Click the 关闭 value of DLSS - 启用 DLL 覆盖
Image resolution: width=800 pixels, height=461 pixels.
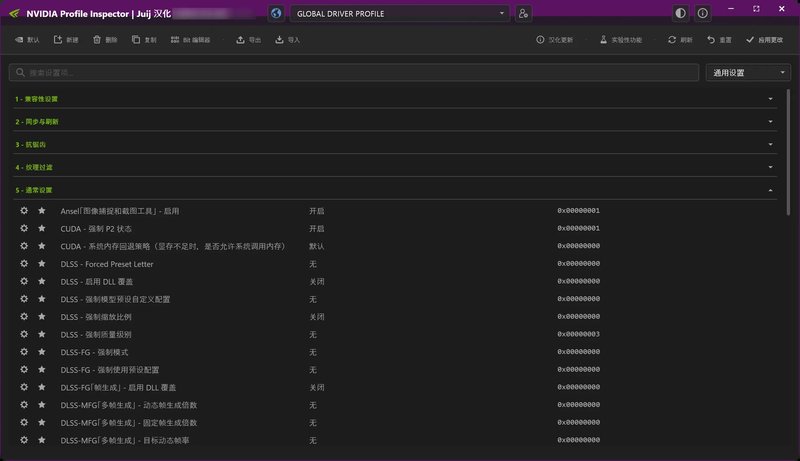point(316,281)
